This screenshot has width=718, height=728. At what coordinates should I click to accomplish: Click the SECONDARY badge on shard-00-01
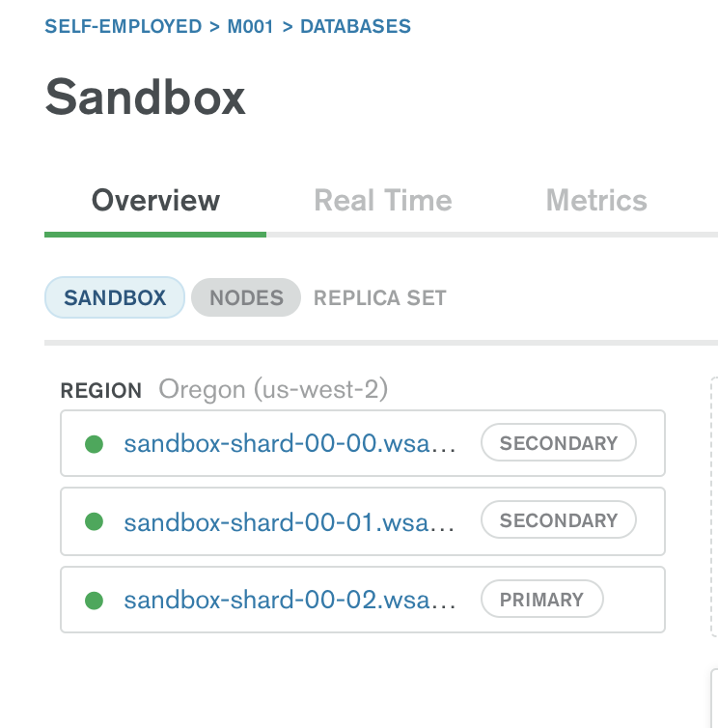point(559,520)
